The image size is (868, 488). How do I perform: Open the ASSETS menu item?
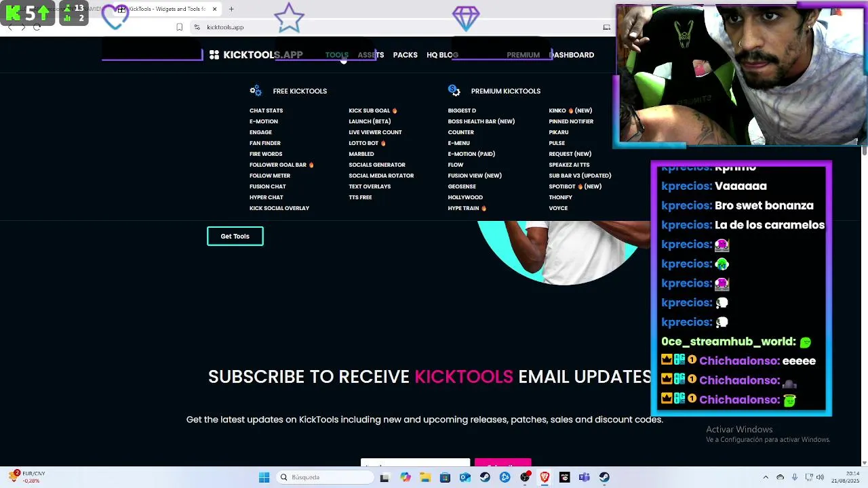(x=371, y=55)
